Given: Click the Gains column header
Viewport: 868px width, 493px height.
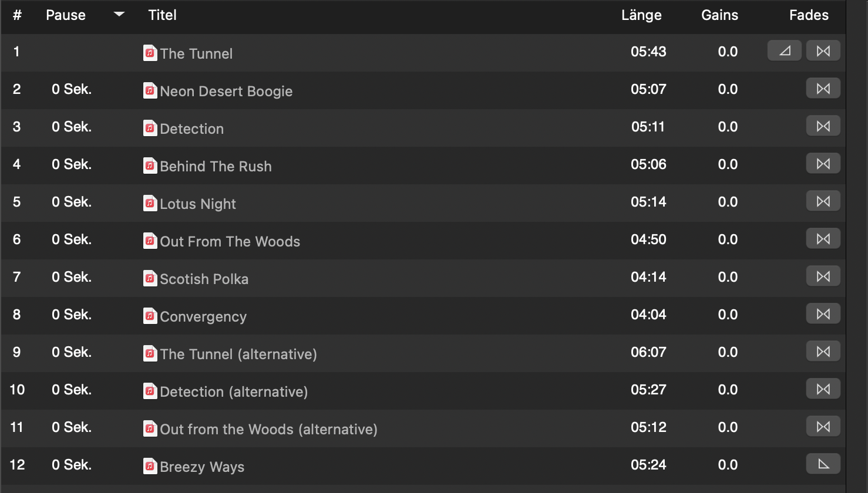Looking at the screenshot, I should [x=719, y=15].
